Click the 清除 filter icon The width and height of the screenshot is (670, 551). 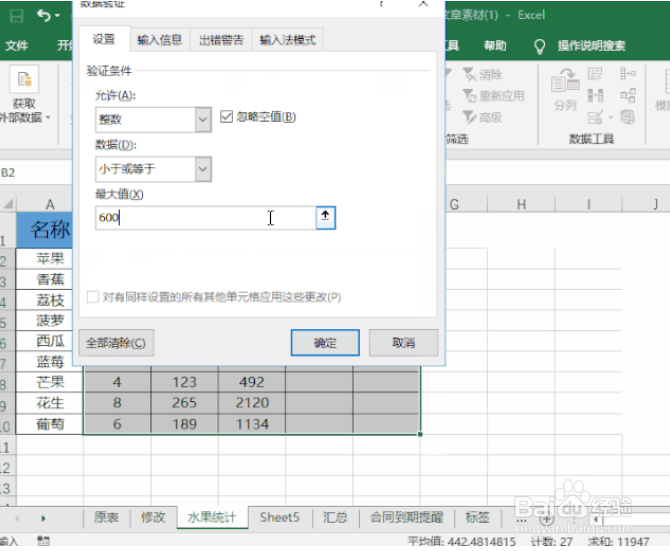[469, 74]
